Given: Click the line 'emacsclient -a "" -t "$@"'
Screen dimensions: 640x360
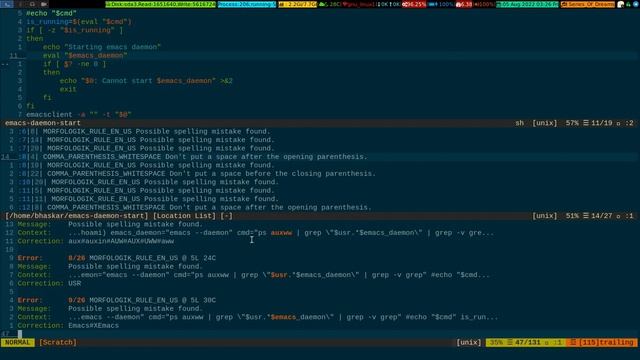Looking at the screenshot, I should point(79,115).
